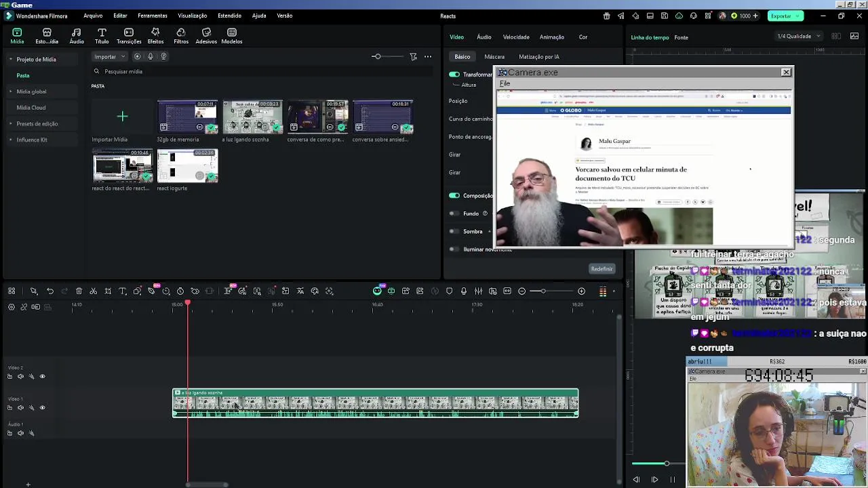Click Importar Mídia plus tile

pos(122,117)
